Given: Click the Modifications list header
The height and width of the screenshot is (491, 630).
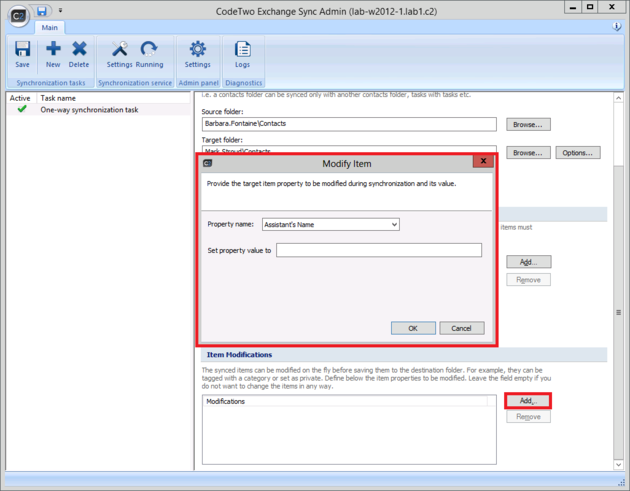Looking at the screenshot, I should [345, 401].
